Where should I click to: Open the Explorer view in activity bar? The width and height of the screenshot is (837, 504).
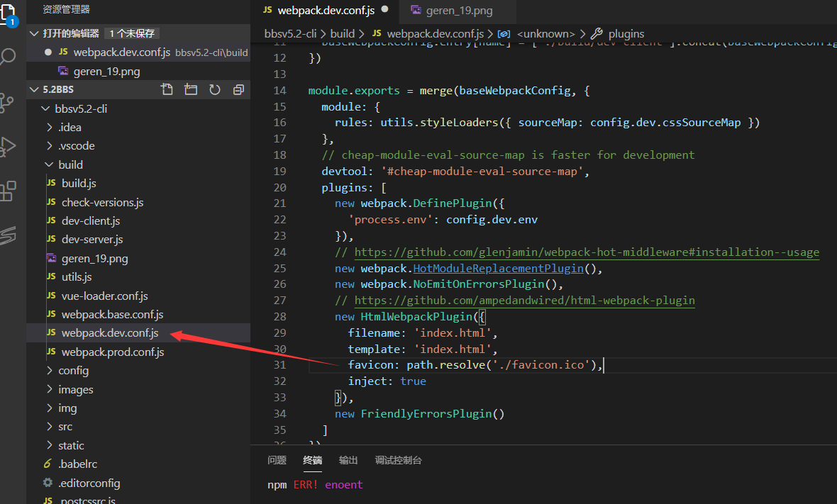coord(8,13)
